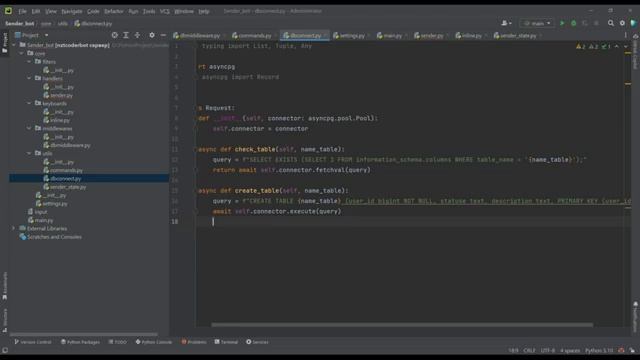Click the PyCharm logo in title bar
Screen dimensions: 640x360
coord(8,11)
